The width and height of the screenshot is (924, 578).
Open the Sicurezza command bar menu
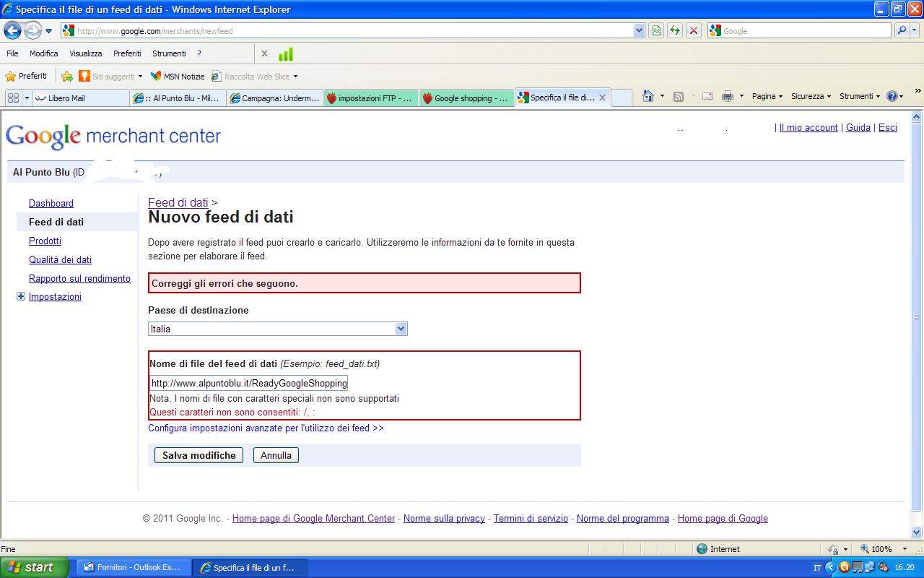811,96
